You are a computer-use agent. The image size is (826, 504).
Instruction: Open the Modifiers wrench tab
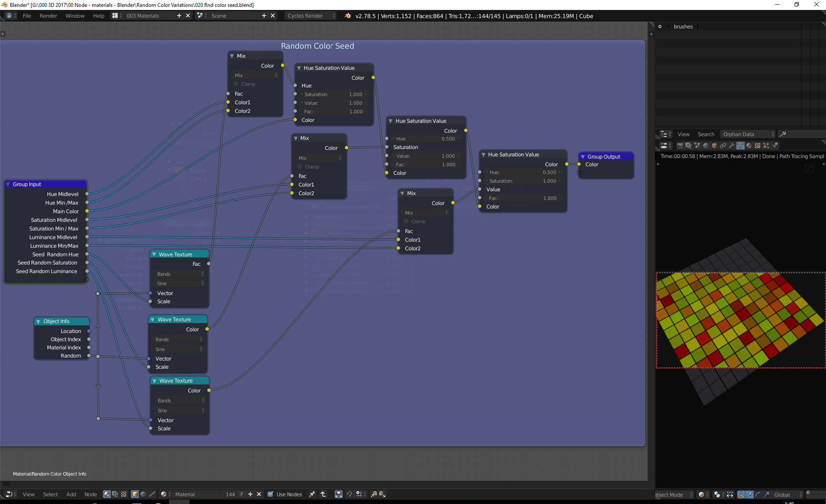[732, 146]
